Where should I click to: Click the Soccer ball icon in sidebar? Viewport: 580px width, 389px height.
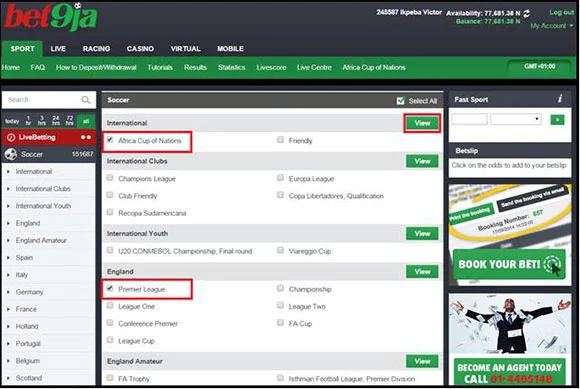tap(11, 154)
